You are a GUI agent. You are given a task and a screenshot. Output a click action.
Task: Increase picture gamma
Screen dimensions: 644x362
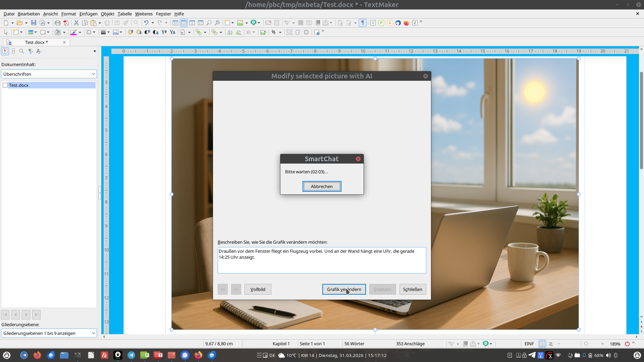tap(164, 32)
